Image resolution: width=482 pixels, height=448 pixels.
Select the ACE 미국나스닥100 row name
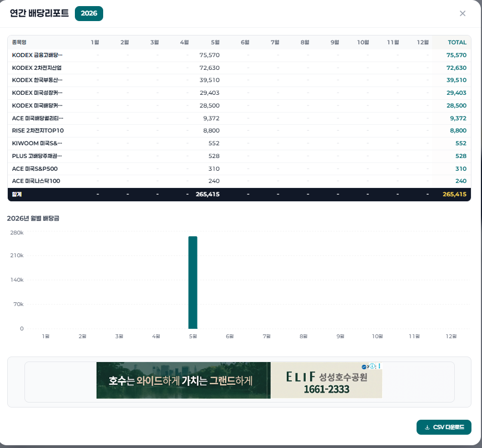click(36, 181)
